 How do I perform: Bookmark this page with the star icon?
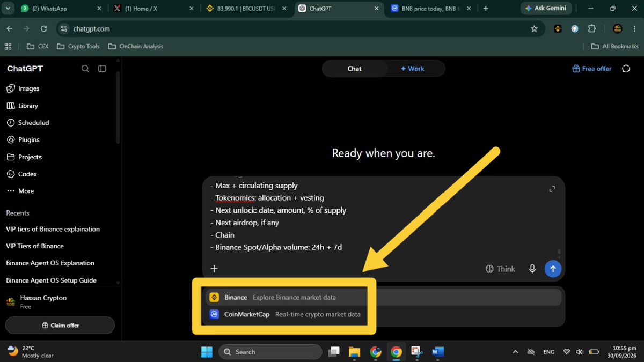(534, 29)
